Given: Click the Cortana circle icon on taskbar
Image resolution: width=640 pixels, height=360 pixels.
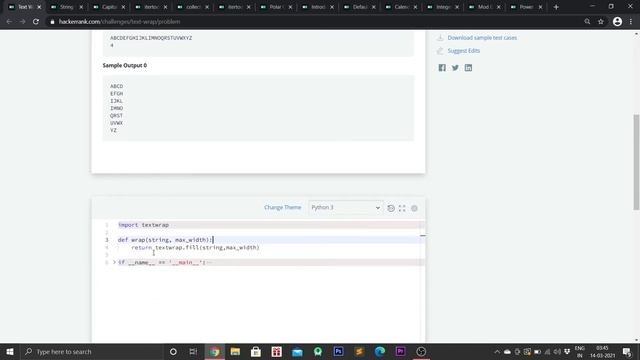Looking at the screenshot, I should click(173, 351).
